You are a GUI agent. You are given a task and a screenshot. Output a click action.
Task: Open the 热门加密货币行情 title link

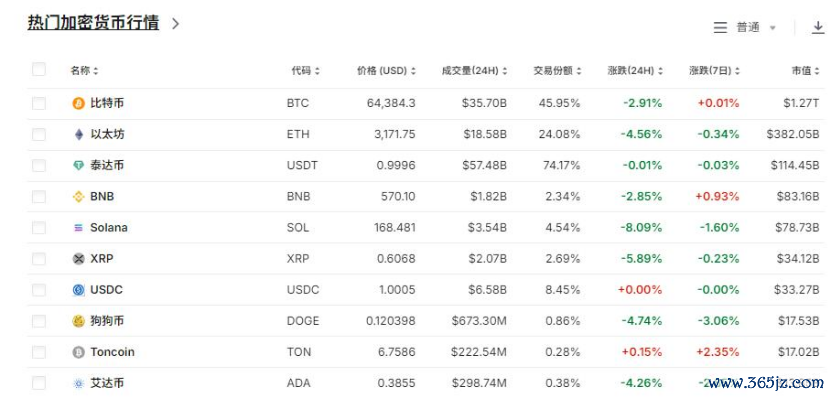(x=93, y=23)
